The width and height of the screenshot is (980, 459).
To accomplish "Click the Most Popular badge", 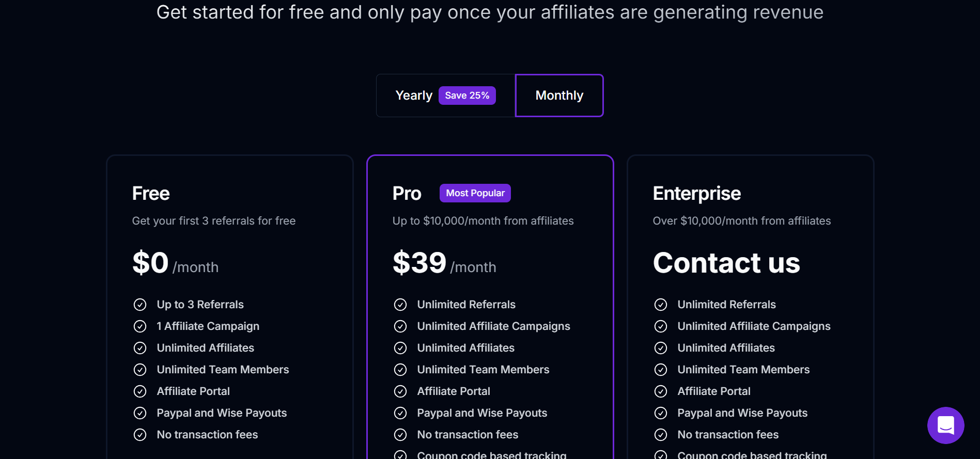I will [x=475, y=193].
